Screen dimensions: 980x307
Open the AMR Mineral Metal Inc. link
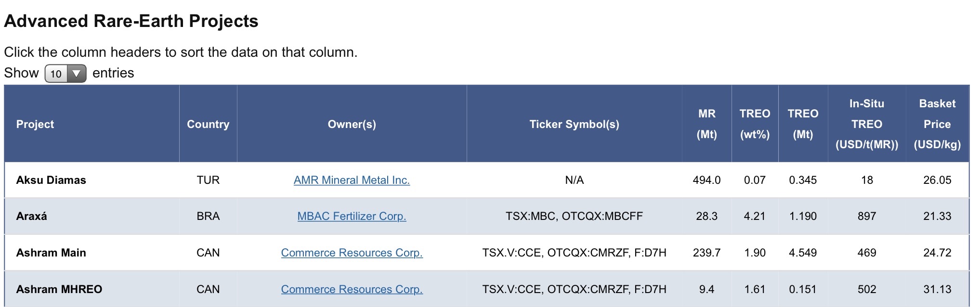[x=352, y=180]
